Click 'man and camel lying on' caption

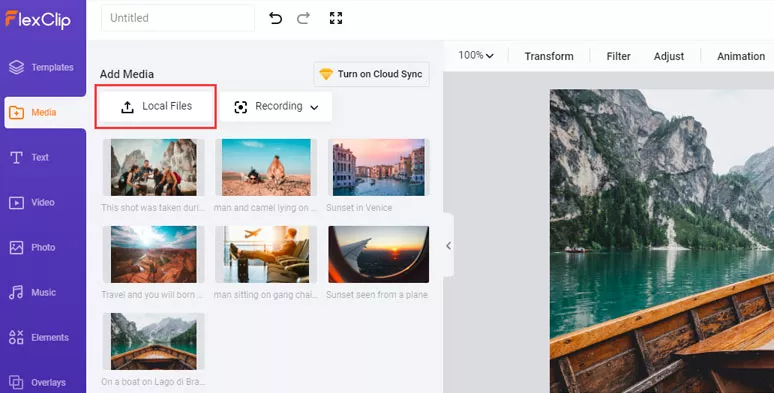click(x=265, y=208)
